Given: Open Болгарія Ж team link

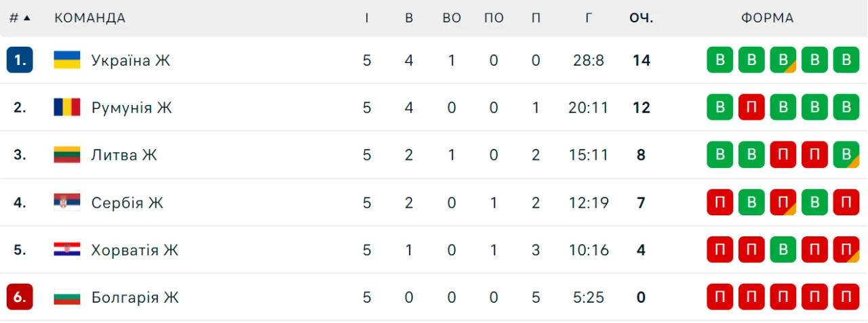Looking at the screenshot, I should click(134, 297).
